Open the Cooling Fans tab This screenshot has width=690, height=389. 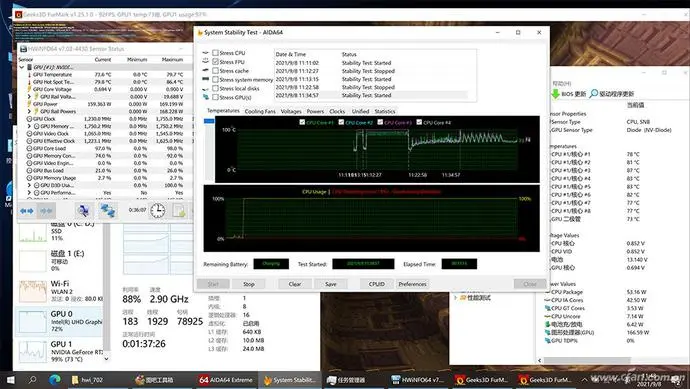tap(260, 111)
